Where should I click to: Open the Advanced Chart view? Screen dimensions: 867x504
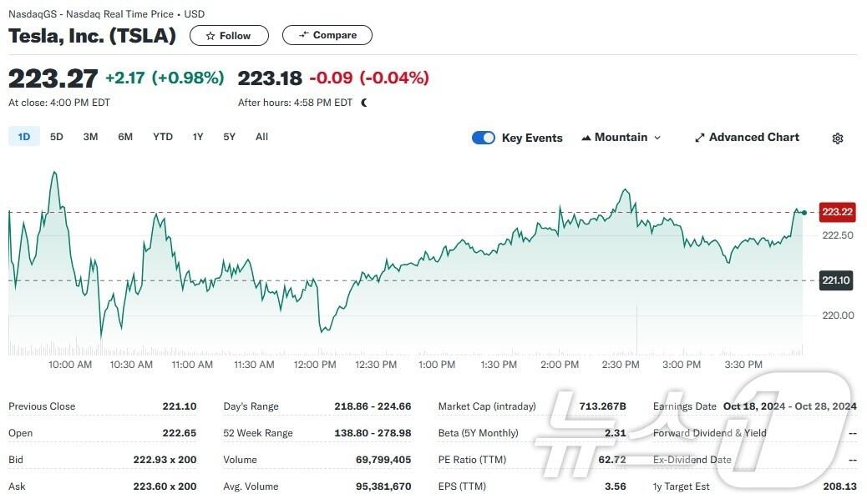747,138
